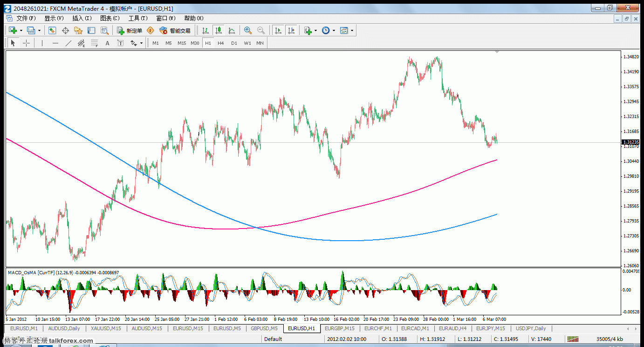Image resolution: width=644 pixels, height=347 pixels.
Task: Click the 1.31235 current price label
Action: tap(631, 142)
